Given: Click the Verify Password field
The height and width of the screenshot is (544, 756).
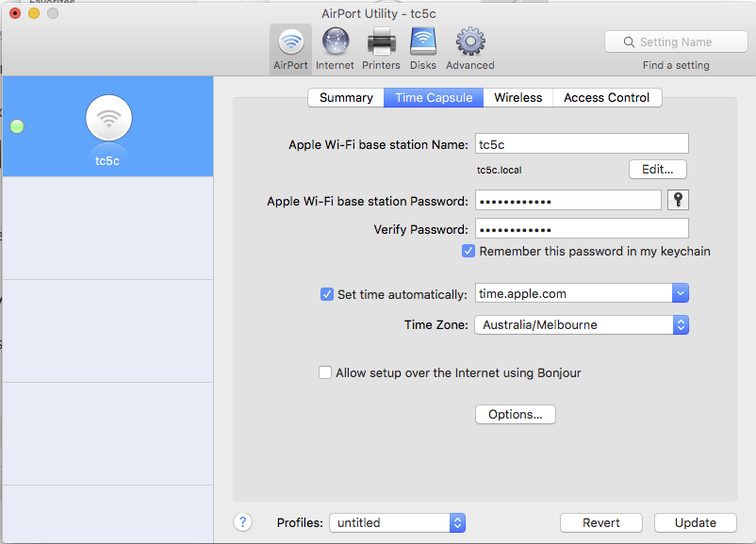Looking at the screenshot, I should click(x=582, y=228).
